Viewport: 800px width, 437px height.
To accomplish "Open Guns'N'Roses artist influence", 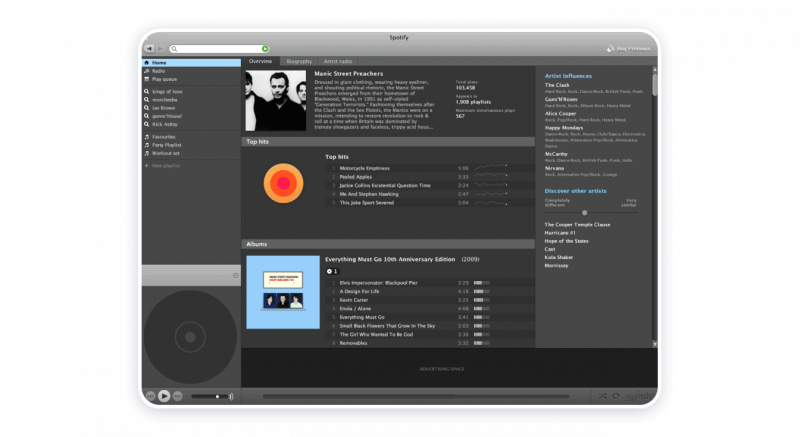I will [561, 99].
